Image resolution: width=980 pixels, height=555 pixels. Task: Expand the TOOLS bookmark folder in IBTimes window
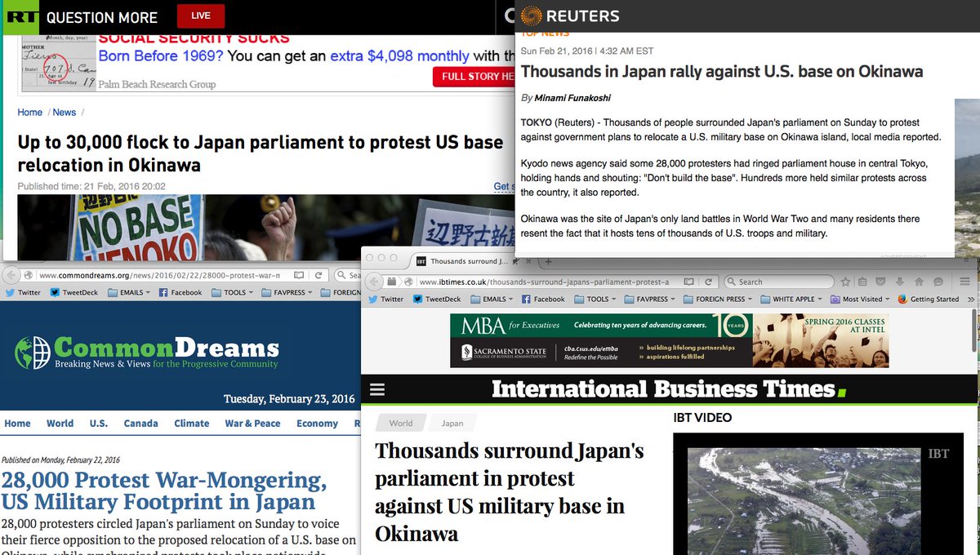(595, 300)
